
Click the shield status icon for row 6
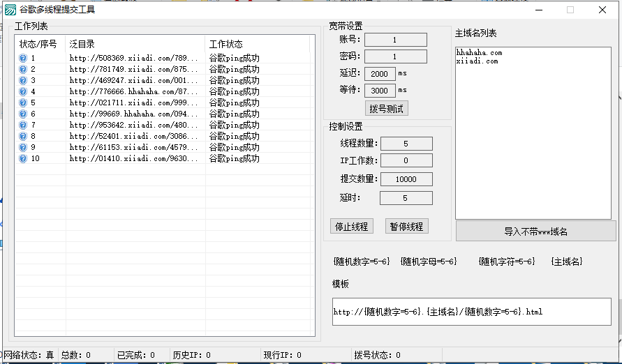click(23, 114)
